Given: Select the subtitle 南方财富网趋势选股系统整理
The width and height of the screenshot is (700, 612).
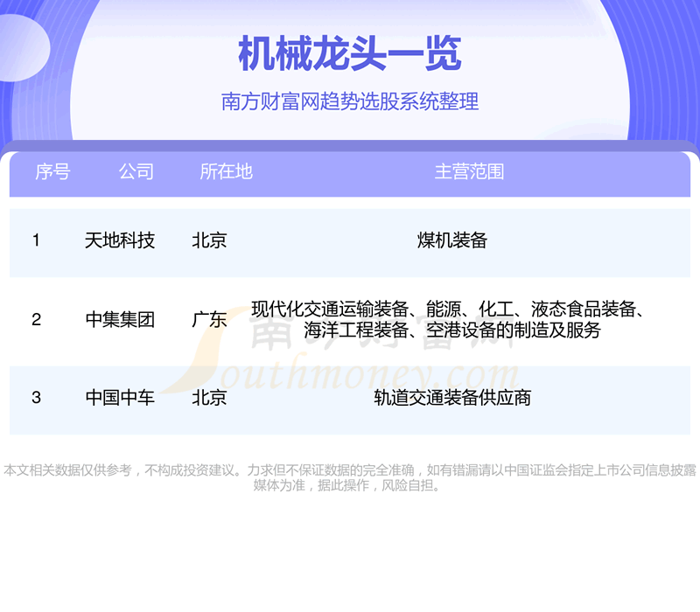Looking at the screenshot, I should click(x=350, y=101).
